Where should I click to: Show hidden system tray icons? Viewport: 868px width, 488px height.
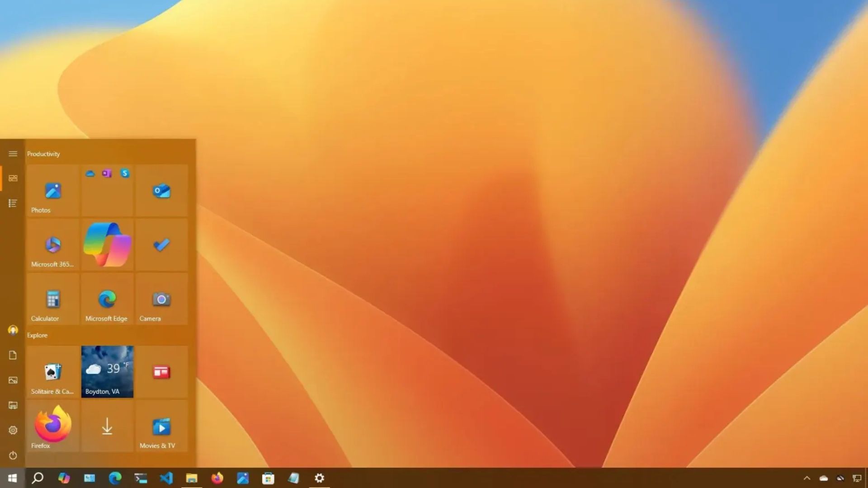point(807,478)
